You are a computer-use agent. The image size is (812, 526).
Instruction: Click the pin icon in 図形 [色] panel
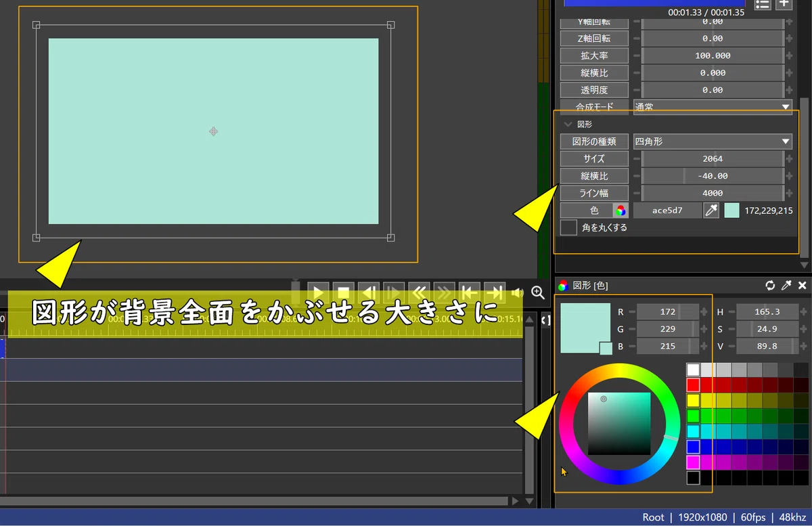(786, 285)
